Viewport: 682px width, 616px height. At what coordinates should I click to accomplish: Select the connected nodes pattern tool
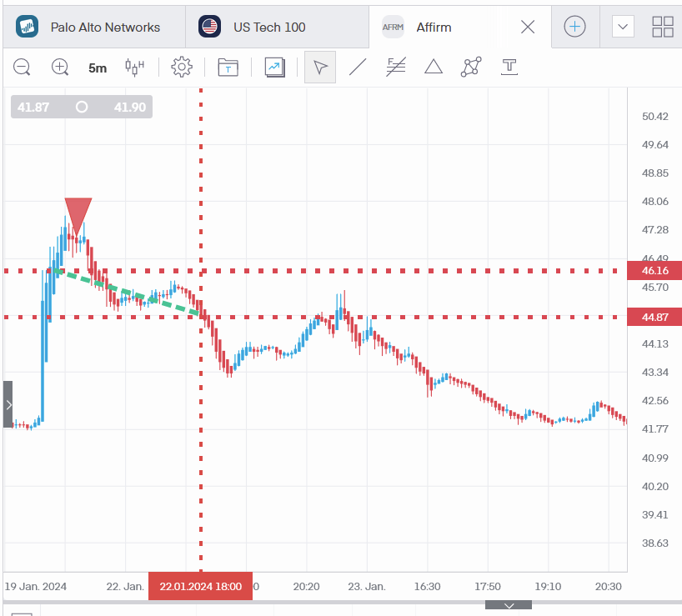point(471,68)
